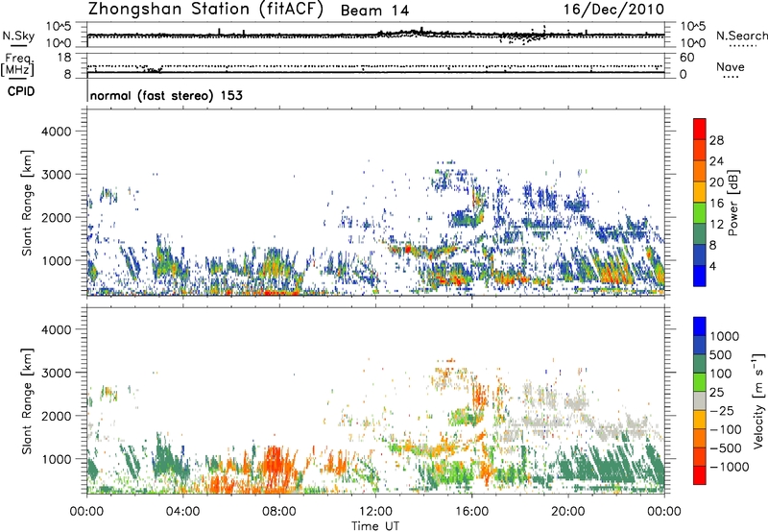
Task: Click the Nave legend label
Action: pos(731,66)
